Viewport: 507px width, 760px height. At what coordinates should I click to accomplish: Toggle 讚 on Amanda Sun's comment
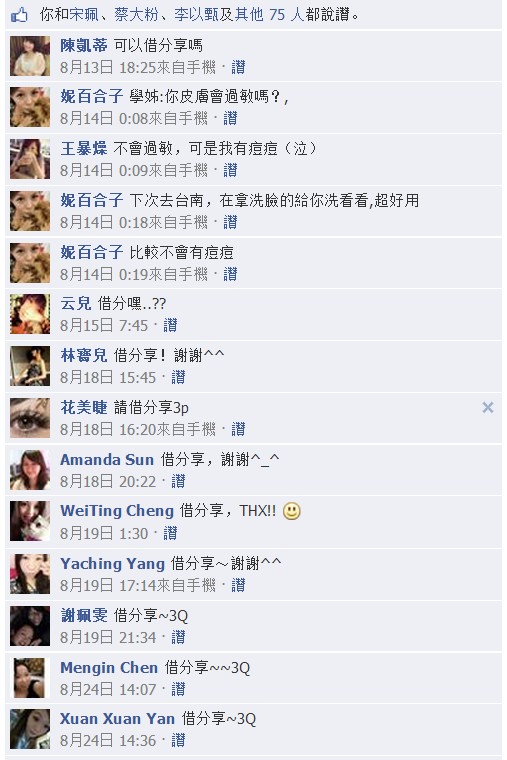coord(178,481)
